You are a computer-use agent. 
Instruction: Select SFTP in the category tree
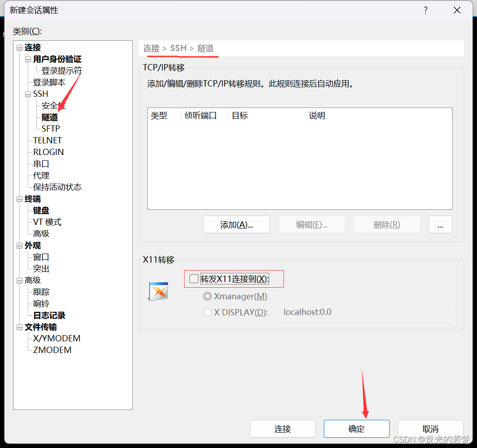(50, 129)
